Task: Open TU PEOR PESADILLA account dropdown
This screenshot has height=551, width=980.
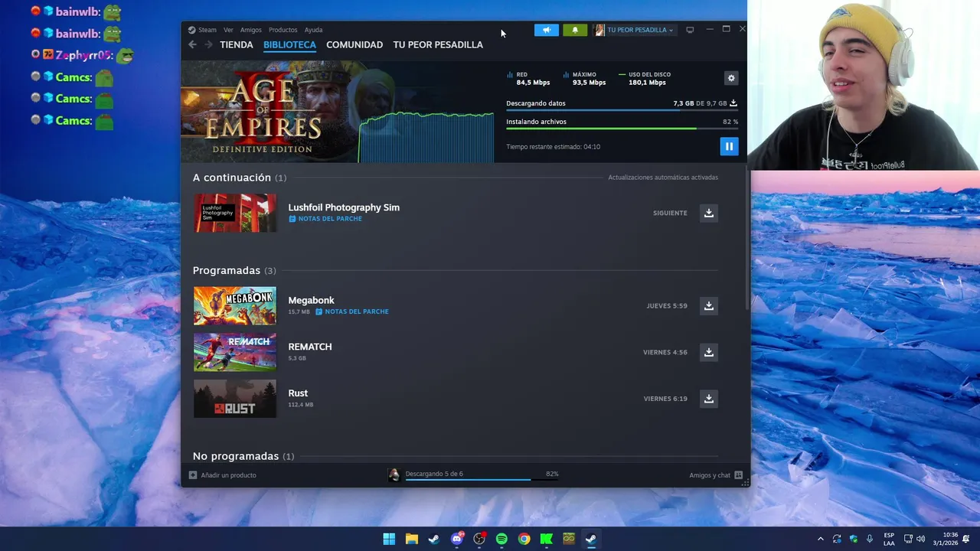Action: (634, 30)
